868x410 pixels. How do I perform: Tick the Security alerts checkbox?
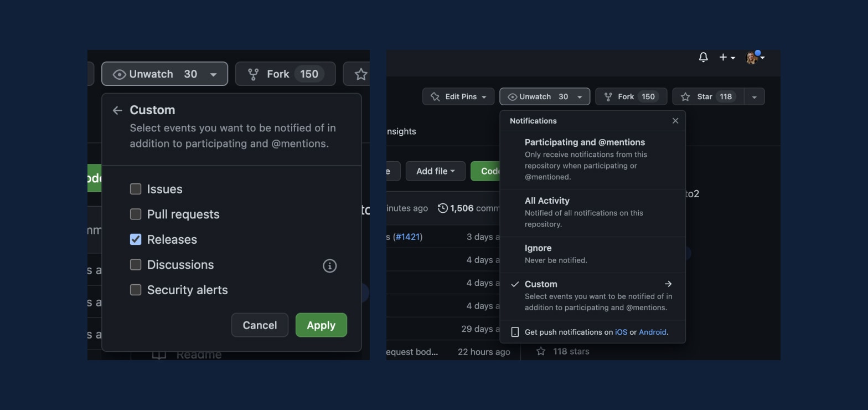[x=136, y=290]
